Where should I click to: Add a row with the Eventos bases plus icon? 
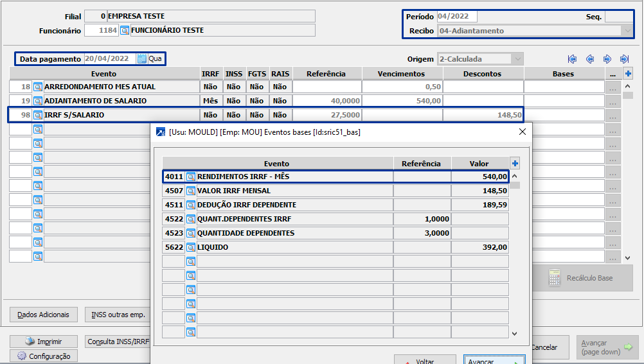pyautogui.click(x=515, y=164)
